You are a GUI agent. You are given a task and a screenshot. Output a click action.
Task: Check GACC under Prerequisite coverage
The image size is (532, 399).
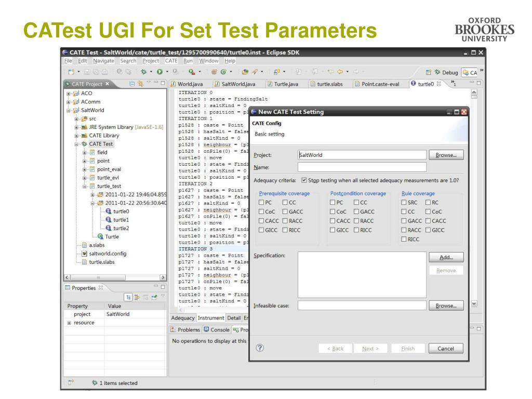pyautogui.click(x=285, y=212)
